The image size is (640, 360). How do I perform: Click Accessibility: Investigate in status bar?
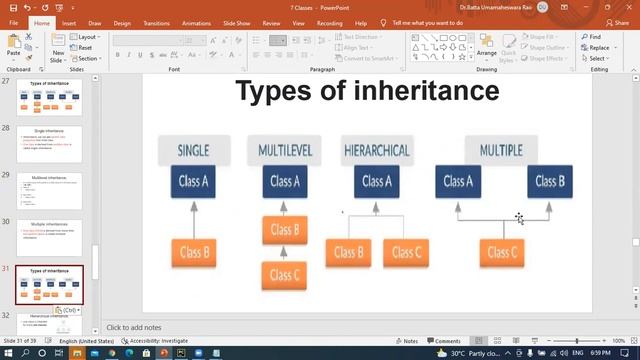[155, 340]
